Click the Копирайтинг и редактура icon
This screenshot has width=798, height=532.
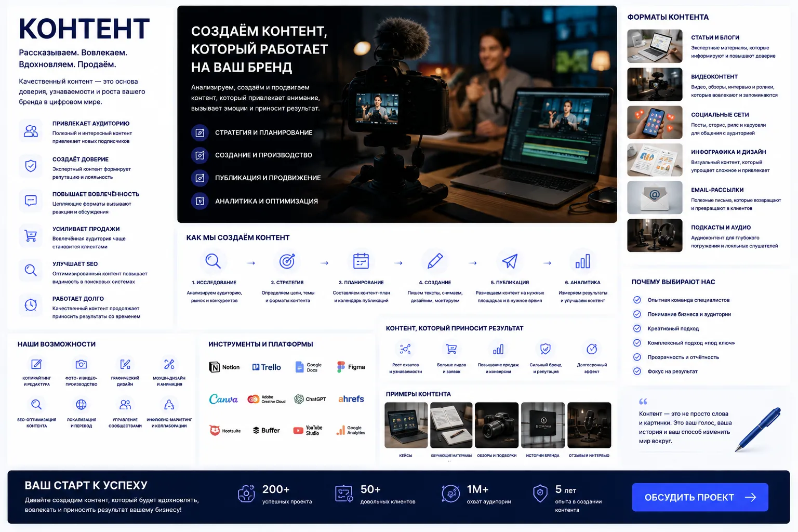tap(36, 364)
